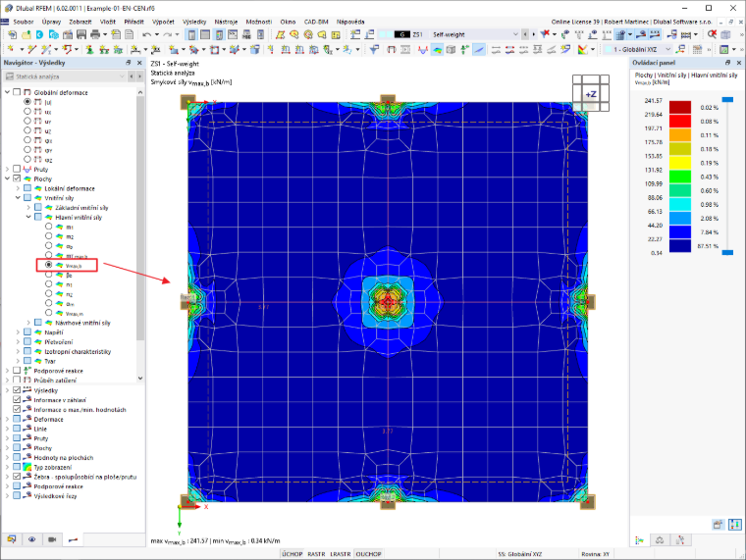Expand the Napětí tree node
This screenshot has width=746, height=560.
(x=18, y=332)
